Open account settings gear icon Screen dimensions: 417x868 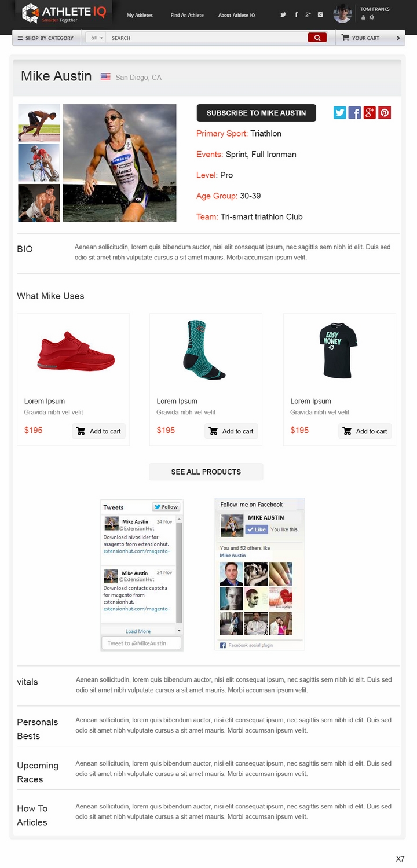click(x=372, y=18)
